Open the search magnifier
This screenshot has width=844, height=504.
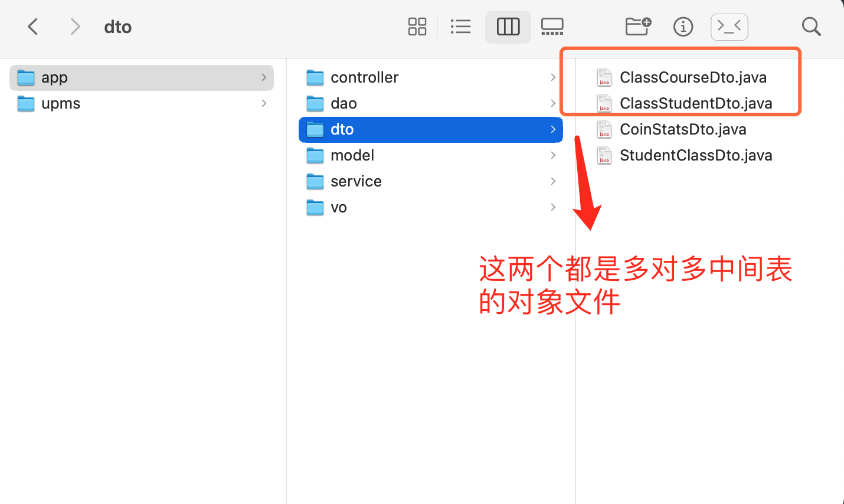[812, 27]
